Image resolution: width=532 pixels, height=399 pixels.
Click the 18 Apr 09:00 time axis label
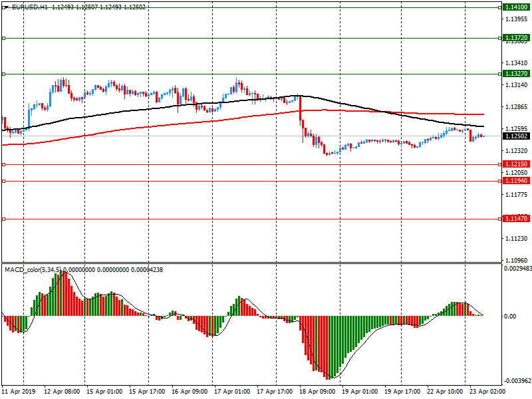[318, 392]
